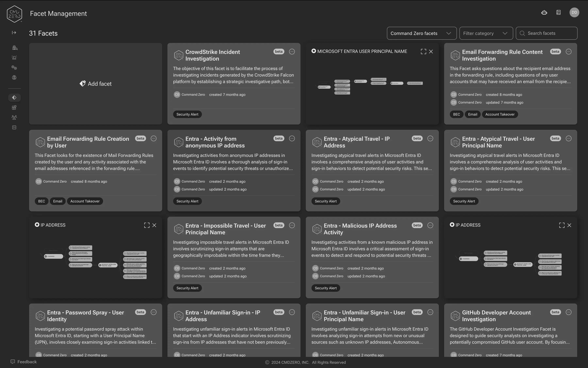Open the gear settings icon in sidebar
This screenshot has height=368, width=588.
tap(14, 67)
